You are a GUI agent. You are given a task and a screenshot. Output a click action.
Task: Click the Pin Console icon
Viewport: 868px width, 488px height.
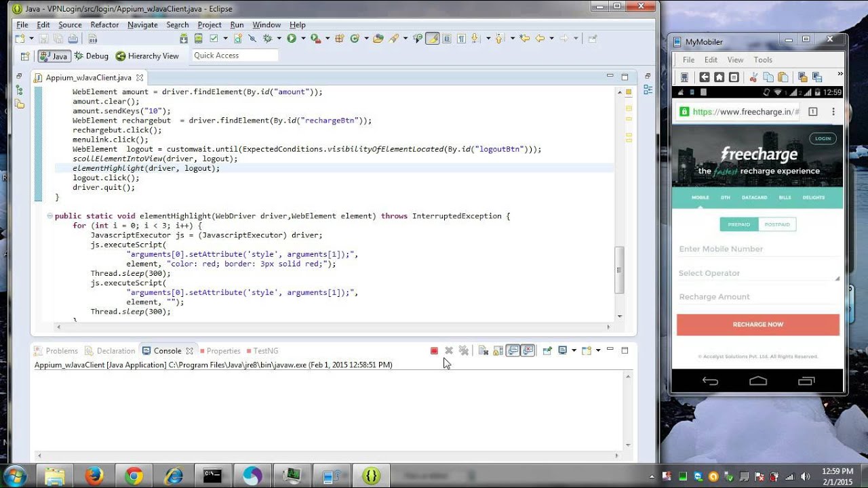[x=547, y=350]
